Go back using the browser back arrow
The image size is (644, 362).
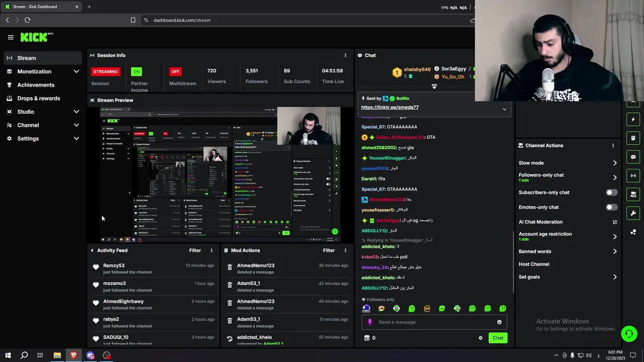pos(7,20)
